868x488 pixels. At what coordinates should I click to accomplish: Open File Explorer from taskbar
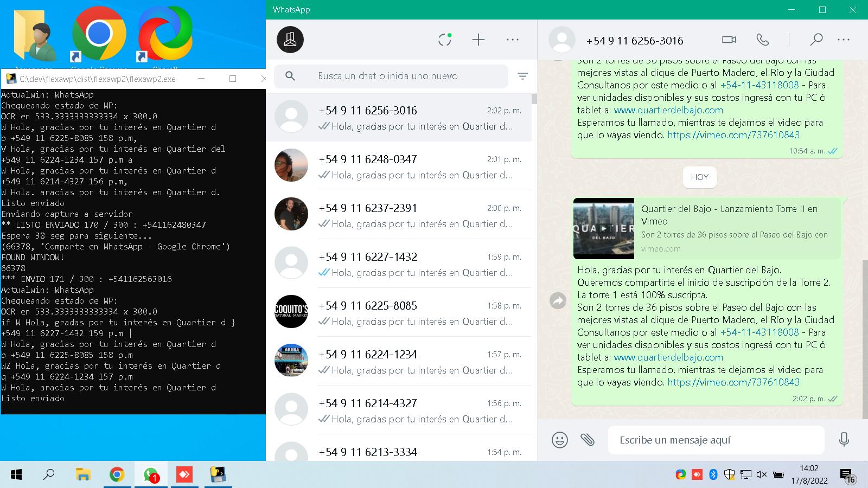83,475
